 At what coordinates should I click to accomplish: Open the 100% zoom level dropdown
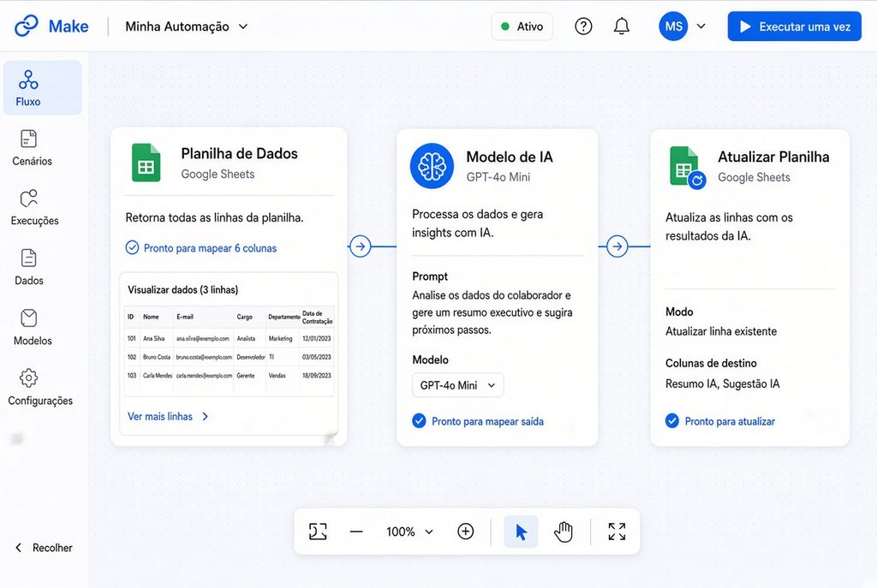click(409, 532)
